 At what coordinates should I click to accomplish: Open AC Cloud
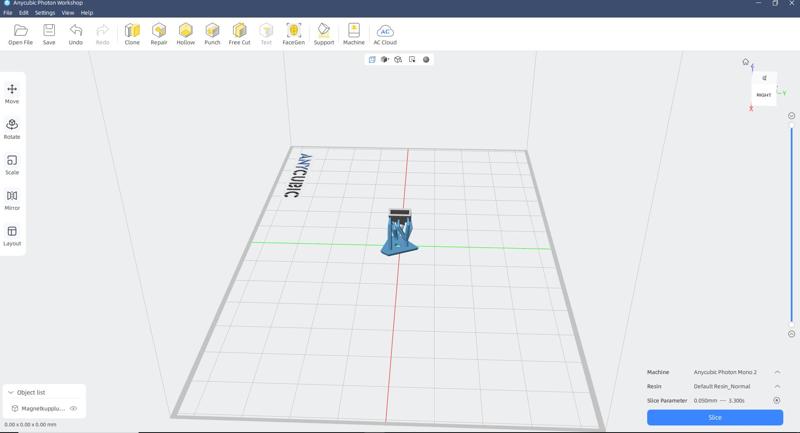click(x=385, y=34)
